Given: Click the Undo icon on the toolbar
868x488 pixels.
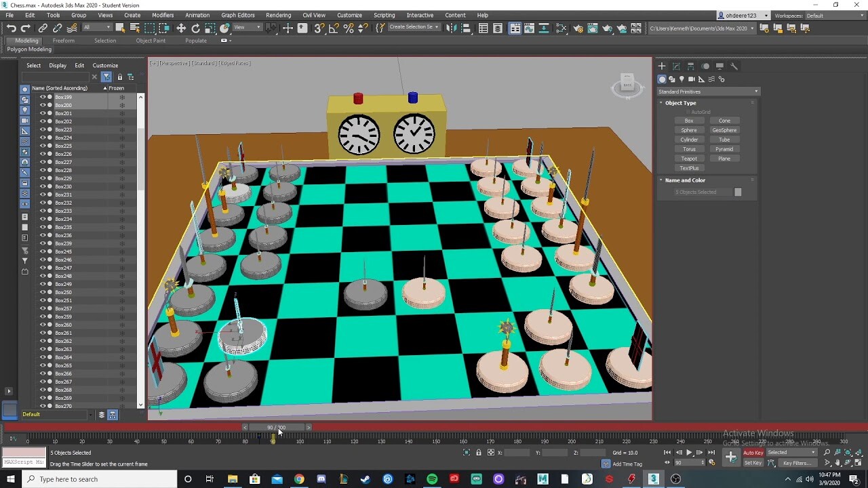Looking at the screenshot, I should tap(12, 28).
